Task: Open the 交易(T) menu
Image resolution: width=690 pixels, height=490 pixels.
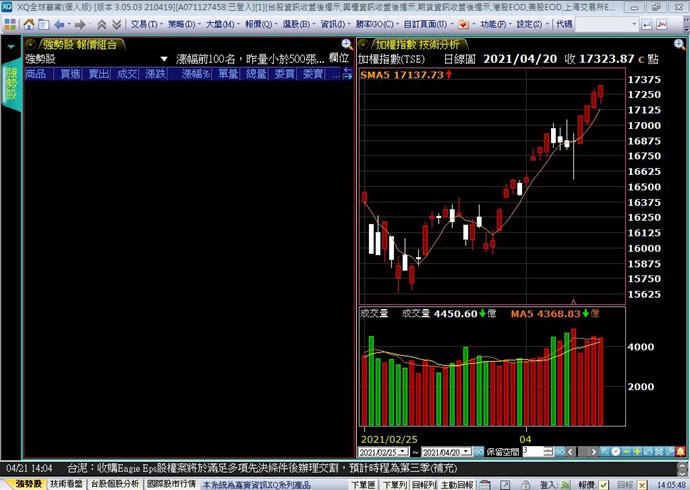Action: pyautogui.click(x=147, y=25)
